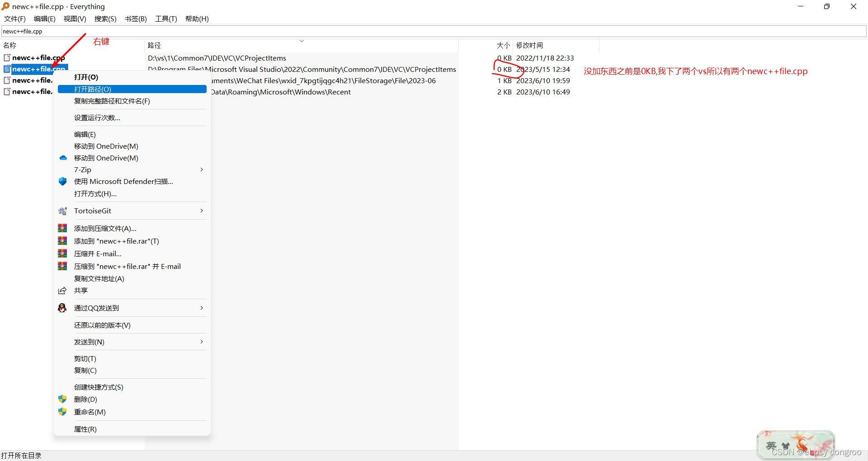Click the QQ penguin icon
The image size is (868, 461).
62,308
